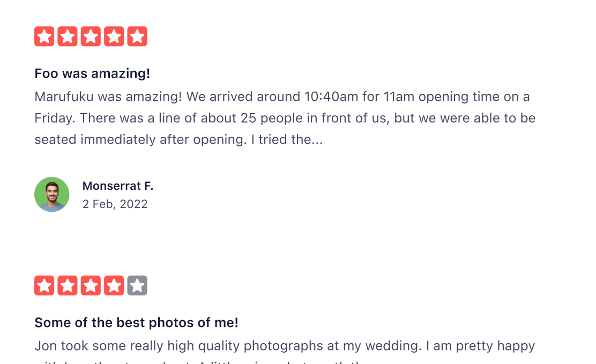Click Monserrat F.'s profile avatar photo
596x364 pixels.
click(x=51, y=195)
